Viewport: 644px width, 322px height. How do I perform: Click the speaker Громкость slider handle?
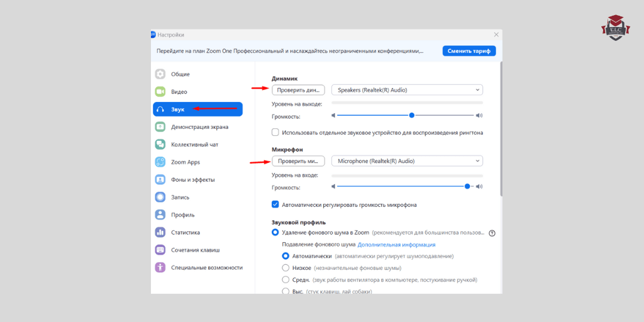(411, 116)
